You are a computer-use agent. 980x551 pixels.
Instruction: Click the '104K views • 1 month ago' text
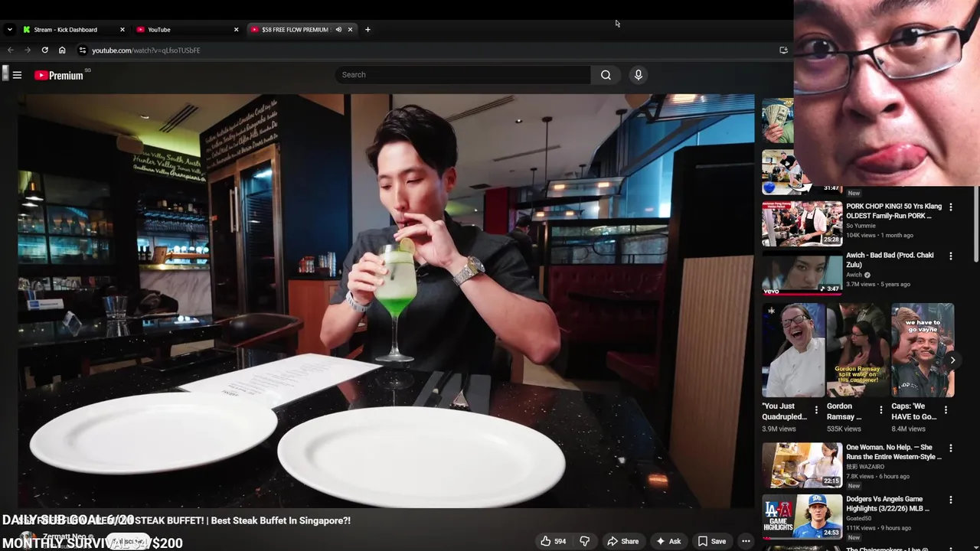coord(880,235)
